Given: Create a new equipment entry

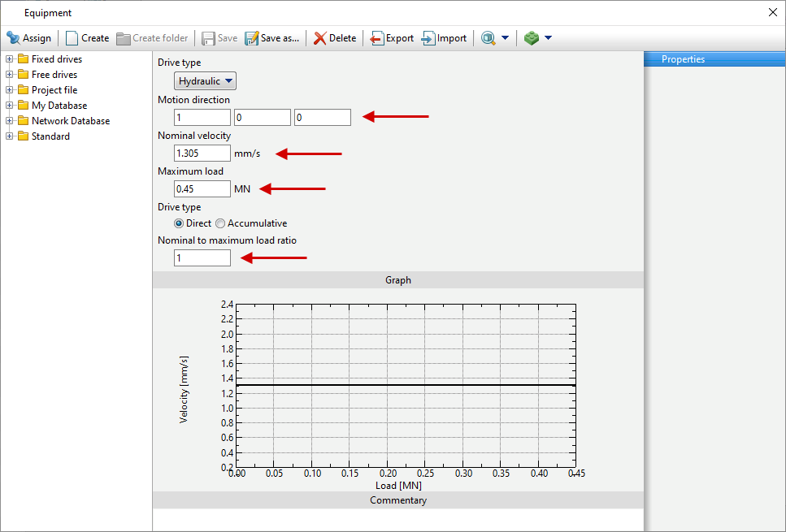Looking at the screenshot, I should click(87, 38).
